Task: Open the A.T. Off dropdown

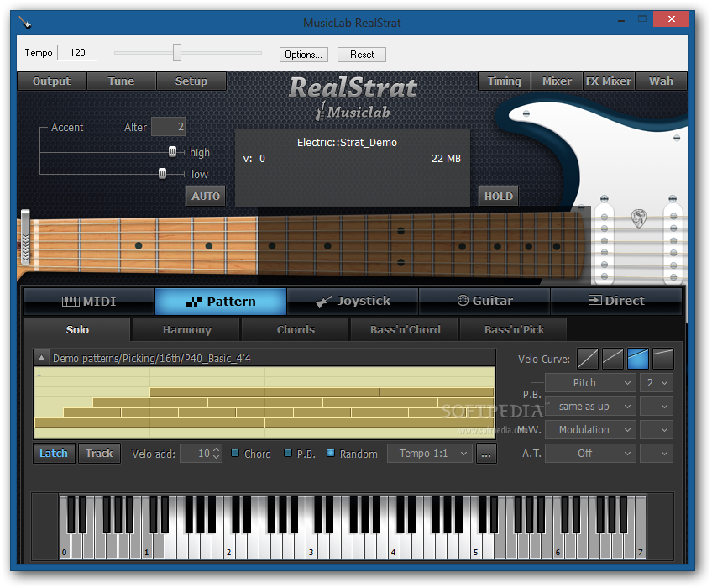Action: tap(590, 454)
